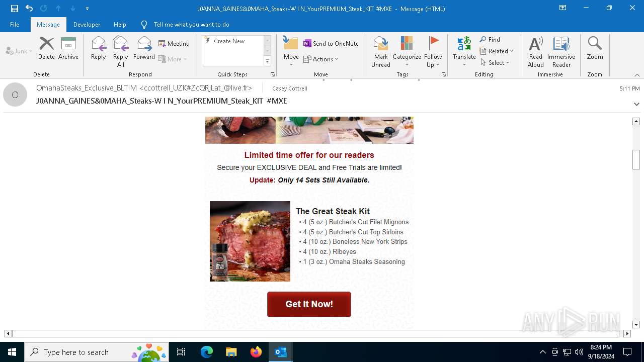Expand the message header details
Screen dimensions: 644x362
point(636,104)
